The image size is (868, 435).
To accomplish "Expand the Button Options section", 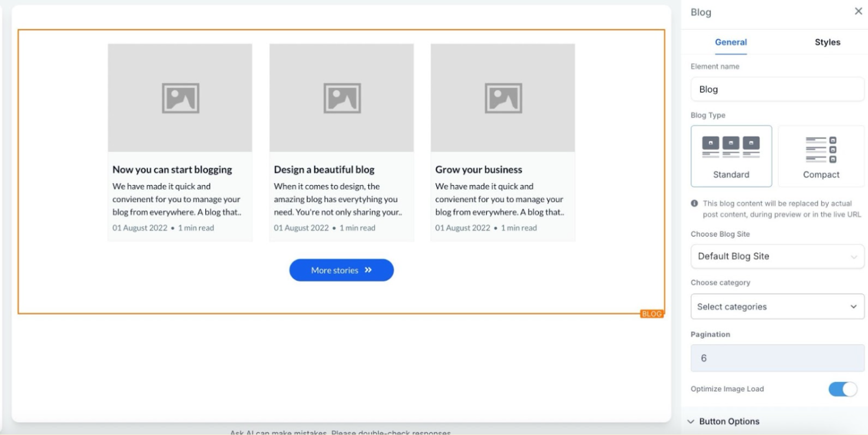I will (x=729, y=421).
